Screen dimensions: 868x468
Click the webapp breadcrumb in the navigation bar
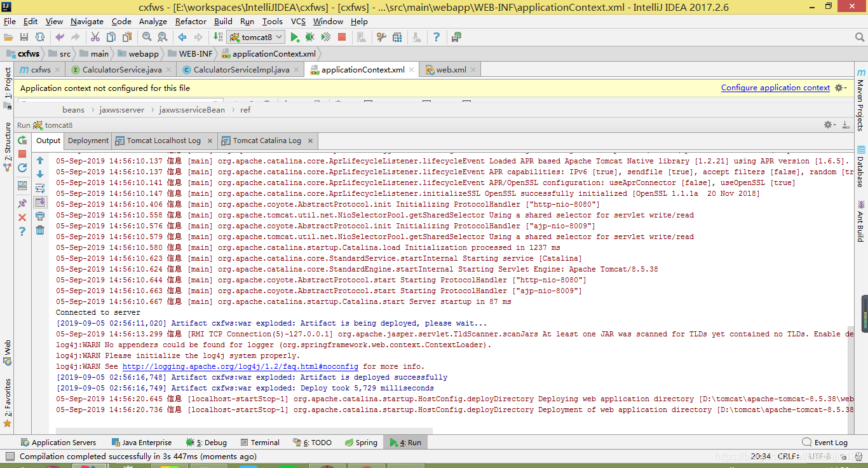[138, 54]
